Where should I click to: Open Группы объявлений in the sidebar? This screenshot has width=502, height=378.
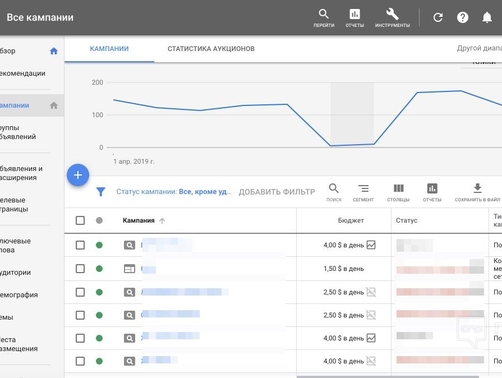click(18, 132)
